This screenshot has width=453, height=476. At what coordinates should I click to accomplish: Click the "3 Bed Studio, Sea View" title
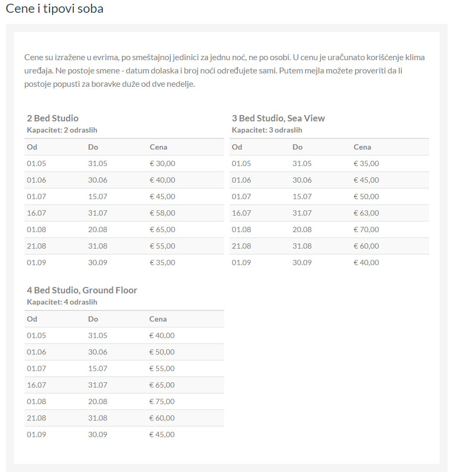coord(278,118)
